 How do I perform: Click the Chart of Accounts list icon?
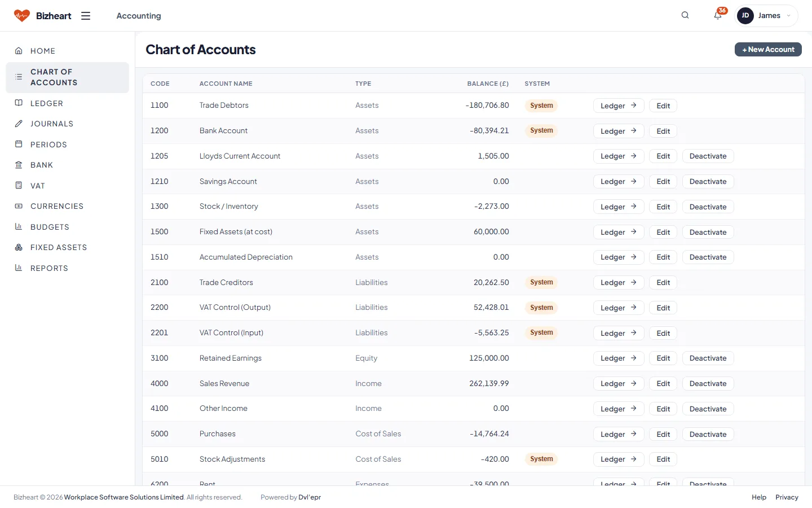coord(19,77)
